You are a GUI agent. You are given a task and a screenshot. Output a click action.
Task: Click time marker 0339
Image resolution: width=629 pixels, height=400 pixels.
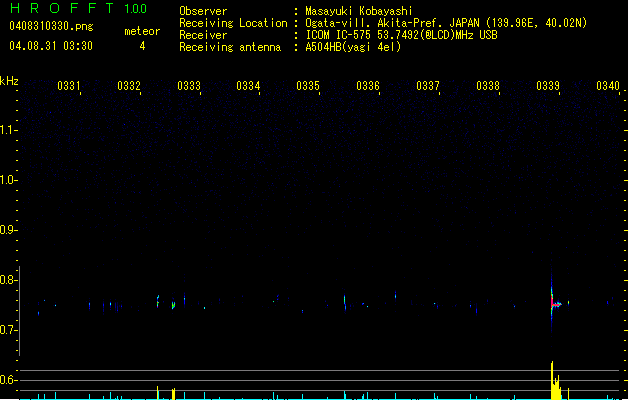click(548, 86)
